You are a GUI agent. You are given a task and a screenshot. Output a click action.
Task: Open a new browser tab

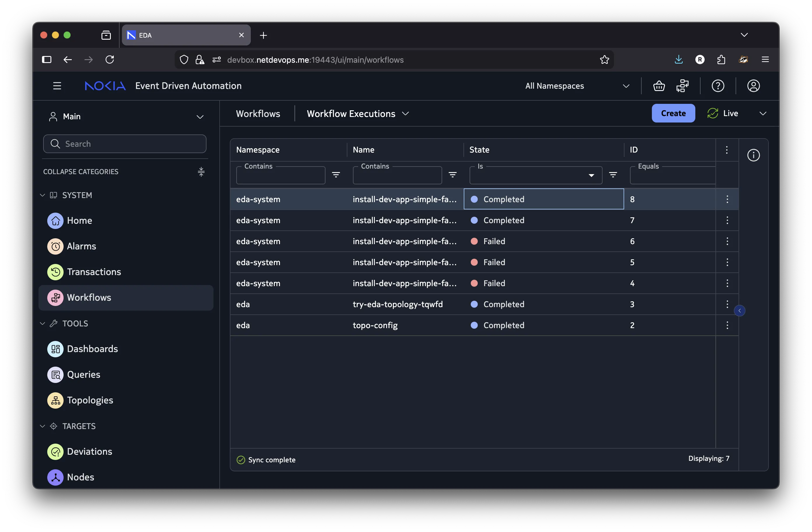pos(263,35)
